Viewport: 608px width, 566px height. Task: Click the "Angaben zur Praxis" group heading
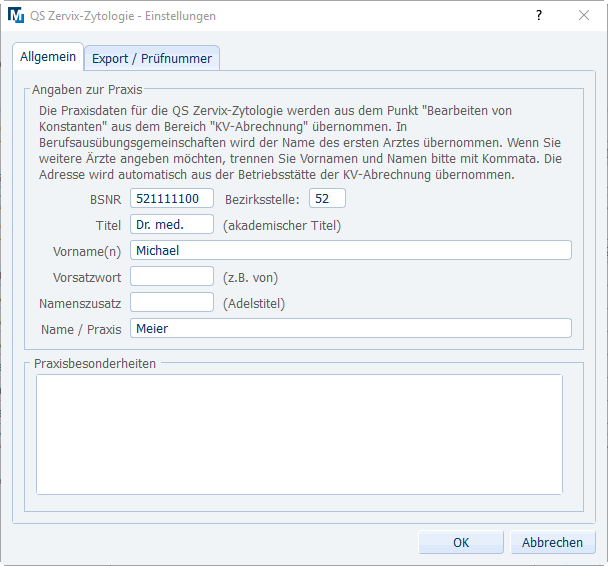coord(87,89)
